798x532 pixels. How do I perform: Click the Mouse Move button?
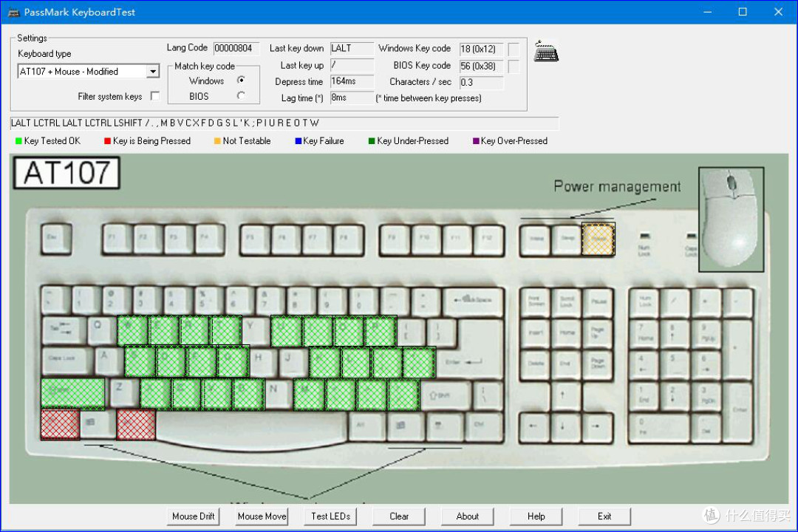pos(262,516)
